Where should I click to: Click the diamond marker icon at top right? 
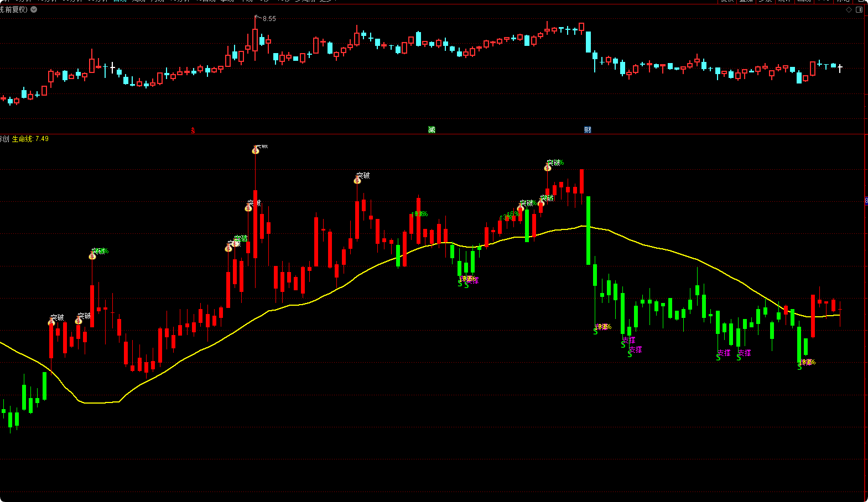point(849,9)
